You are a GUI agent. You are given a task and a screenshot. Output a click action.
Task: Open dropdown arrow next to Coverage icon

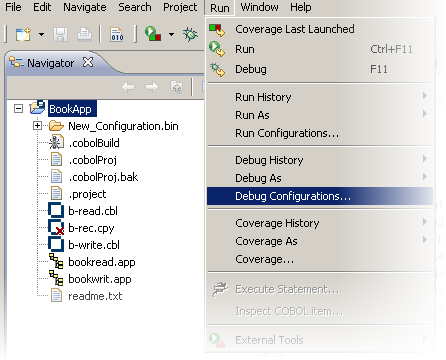(x=171, y=34)
